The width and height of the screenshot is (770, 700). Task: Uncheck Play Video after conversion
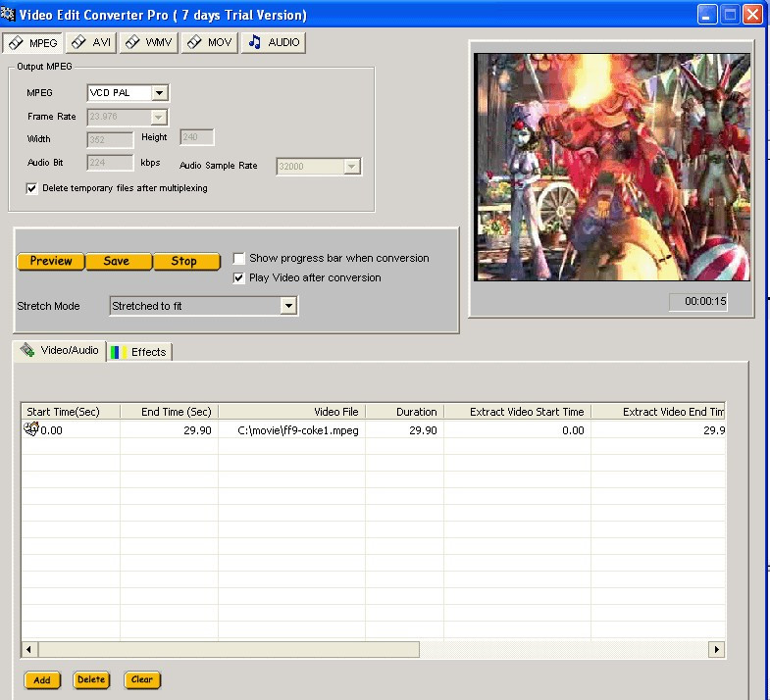pyautogui.click(x=238, y=277)
